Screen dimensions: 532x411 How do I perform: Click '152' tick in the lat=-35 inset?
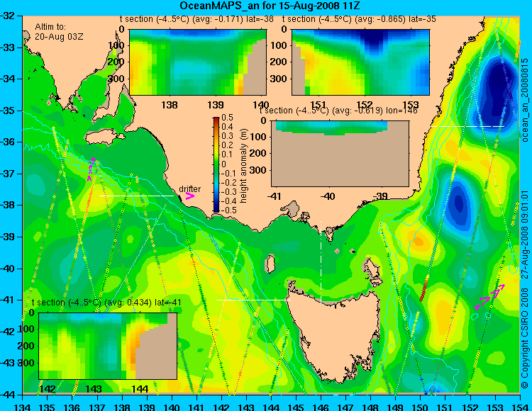pyautogui.click(x=365, y=105)
